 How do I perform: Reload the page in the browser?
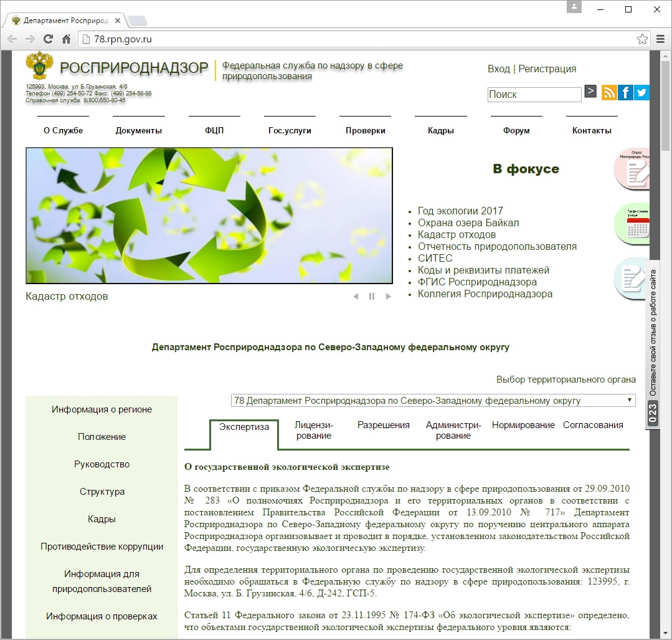click(x=48, y=39)
